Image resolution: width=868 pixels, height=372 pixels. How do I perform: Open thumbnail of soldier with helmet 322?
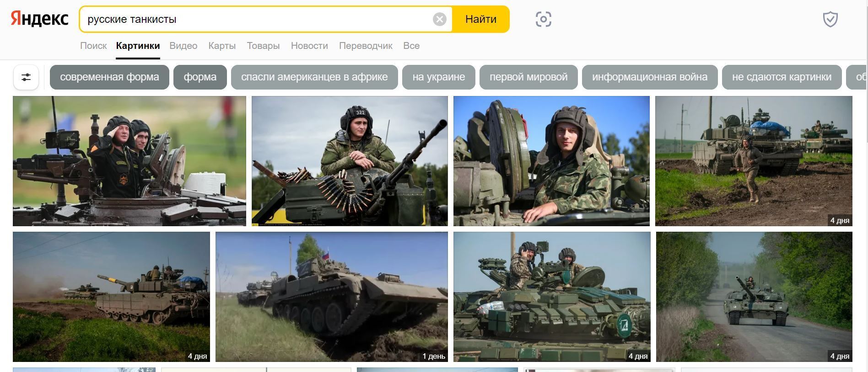click(350, 161)
